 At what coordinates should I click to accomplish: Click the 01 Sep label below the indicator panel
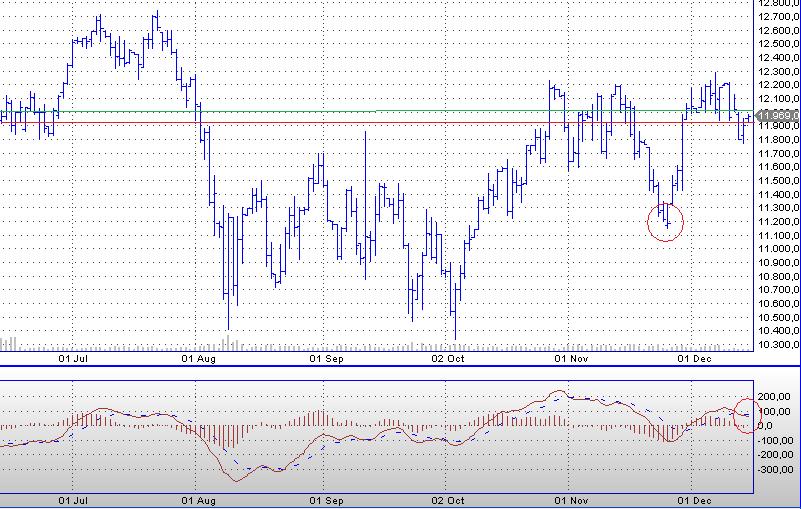[326, 501]
